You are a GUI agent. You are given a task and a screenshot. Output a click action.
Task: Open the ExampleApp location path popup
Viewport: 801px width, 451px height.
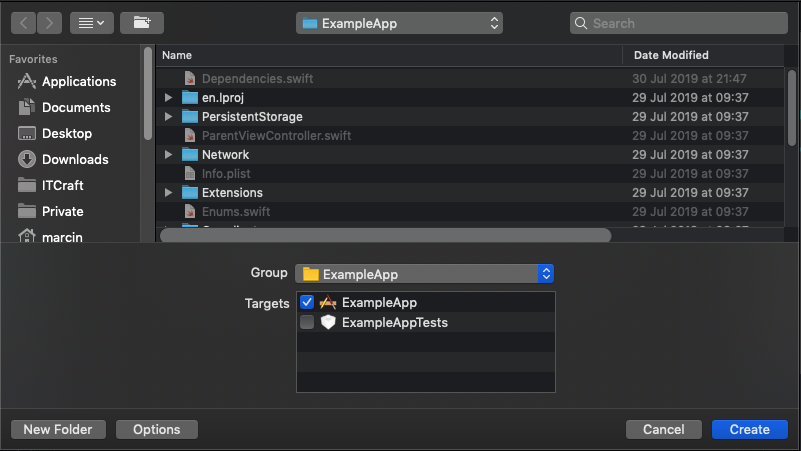[x=399, y=22]
